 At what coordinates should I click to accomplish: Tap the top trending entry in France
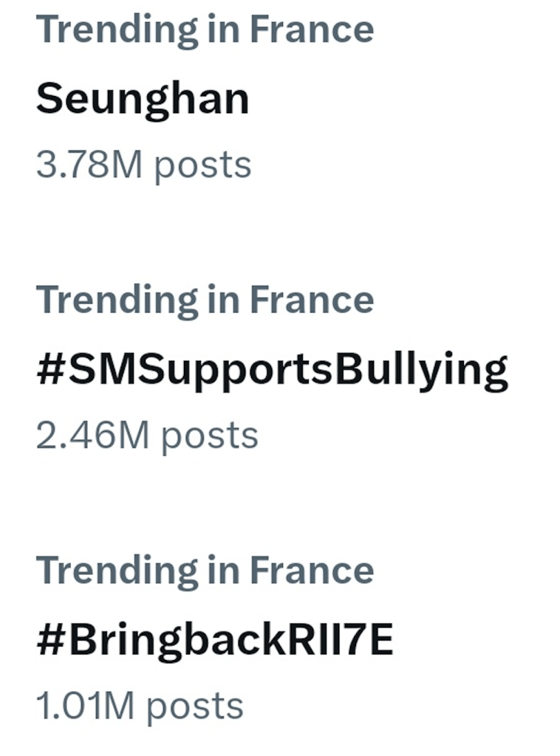point(143,99)
